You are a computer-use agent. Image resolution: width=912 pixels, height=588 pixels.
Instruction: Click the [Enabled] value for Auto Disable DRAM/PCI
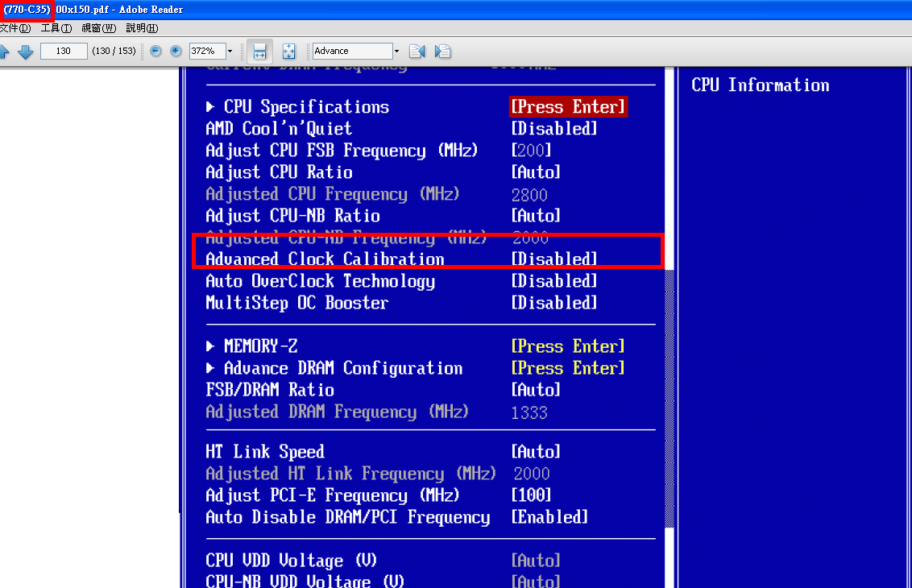click(x=549, y=518)
